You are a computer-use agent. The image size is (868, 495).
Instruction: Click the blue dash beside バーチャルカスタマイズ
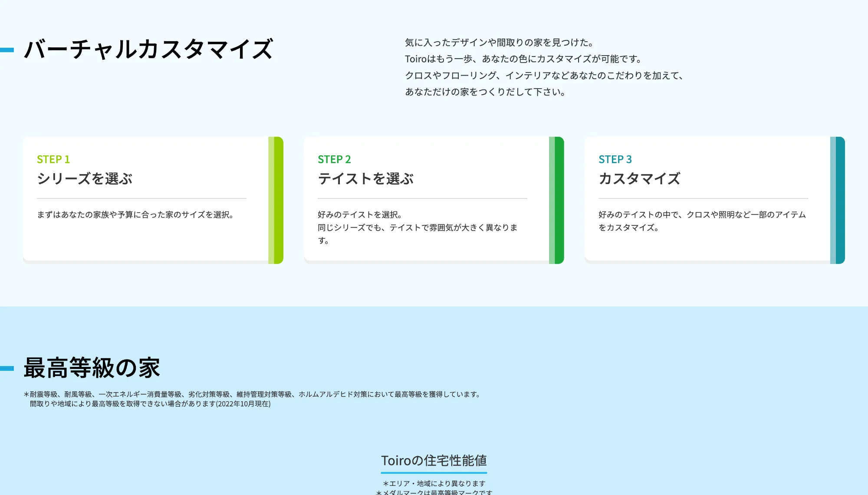tap(7, 50)
